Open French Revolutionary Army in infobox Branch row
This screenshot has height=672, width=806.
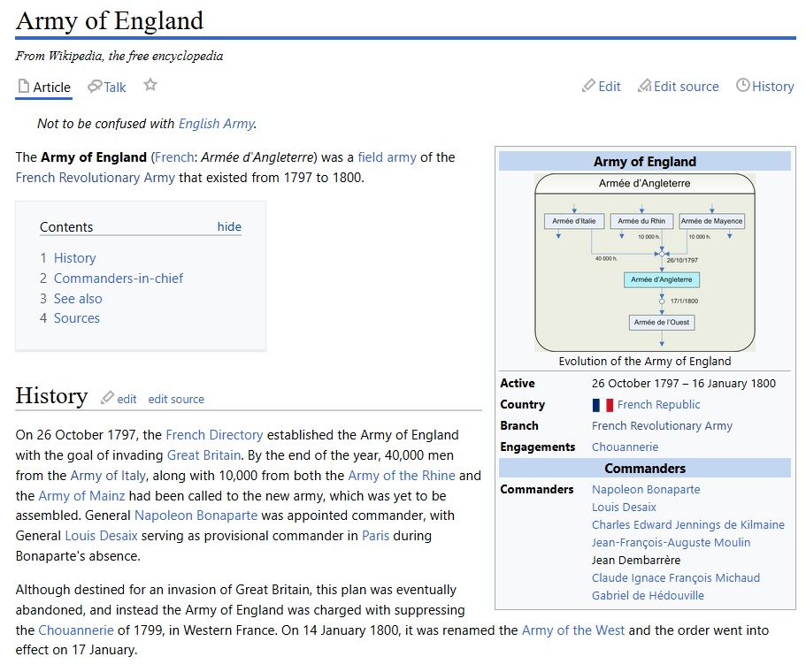pos(662,426)
